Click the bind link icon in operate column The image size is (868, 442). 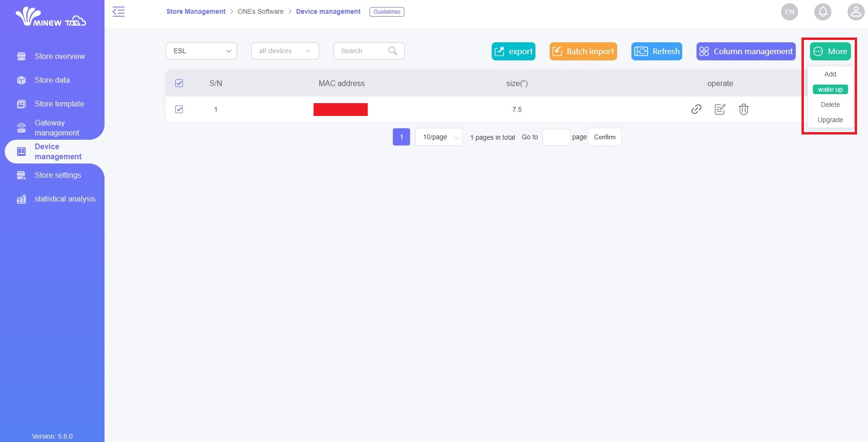tap(696, 109)
